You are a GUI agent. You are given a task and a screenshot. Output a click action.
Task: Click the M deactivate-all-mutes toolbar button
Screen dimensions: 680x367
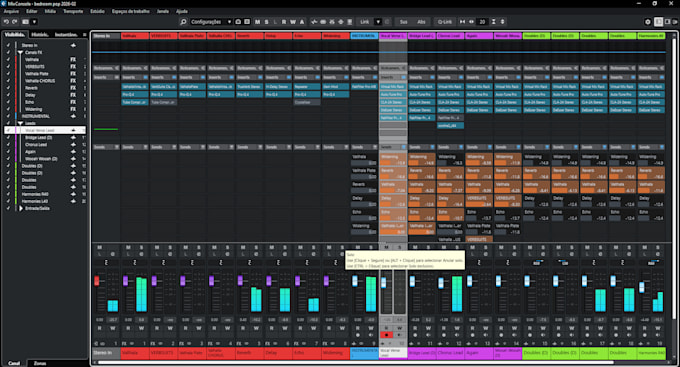click(258, 22)
